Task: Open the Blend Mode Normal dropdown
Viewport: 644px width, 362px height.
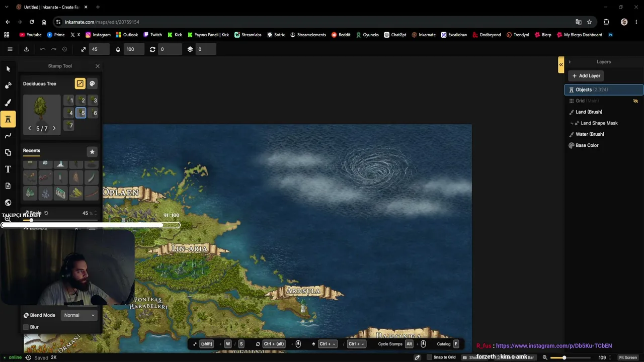Action: pos(79,315)
